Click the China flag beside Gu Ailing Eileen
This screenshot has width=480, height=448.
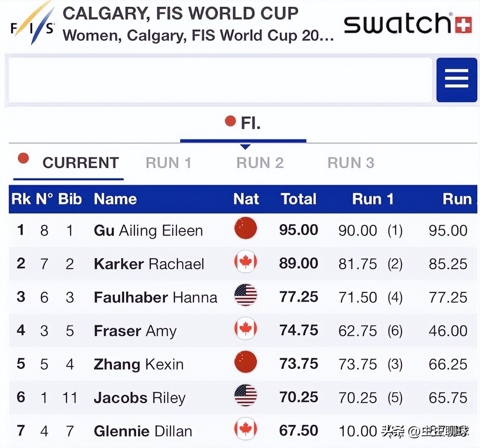[246, 228]
